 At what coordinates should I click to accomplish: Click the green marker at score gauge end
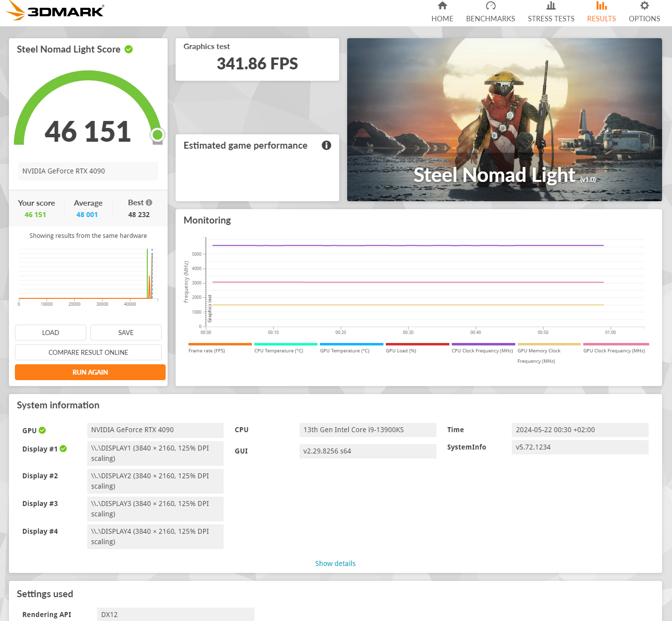tap(157, 134)
